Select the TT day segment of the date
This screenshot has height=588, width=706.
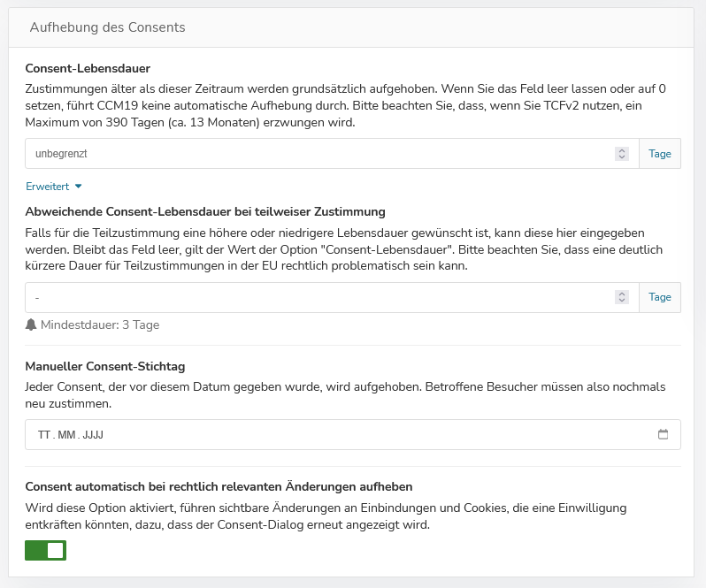point(44,435)
